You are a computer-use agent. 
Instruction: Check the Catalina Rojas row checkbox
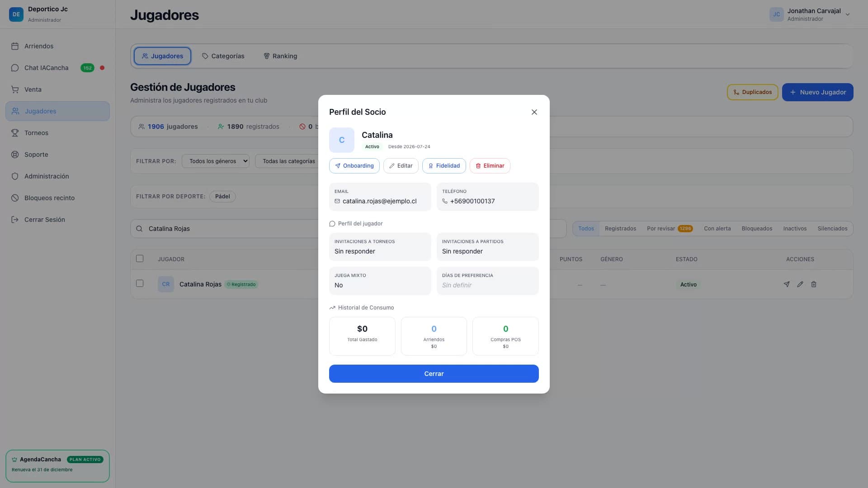click(140, 283)
